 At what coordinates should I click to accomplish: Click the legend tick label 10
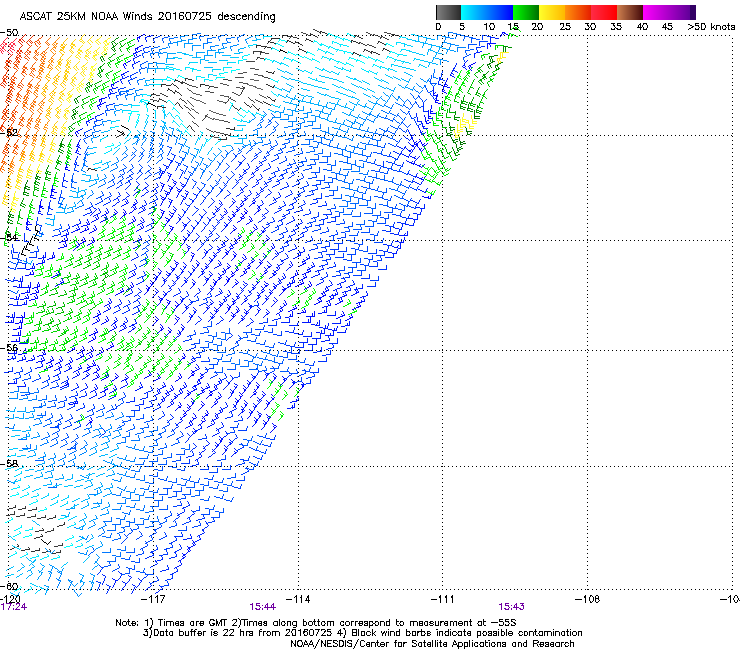click(489, 27)
